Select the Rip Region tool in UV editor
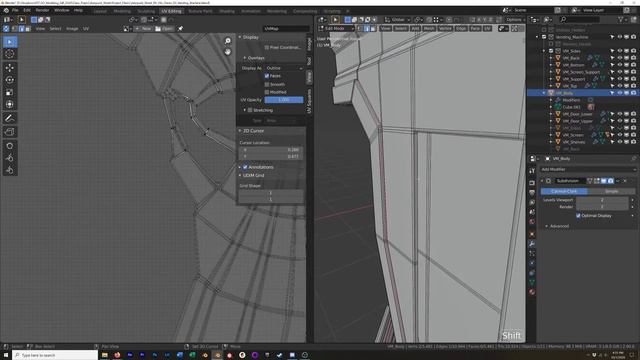The width and height of the screenshot is (640, 360). coord(10,132)
